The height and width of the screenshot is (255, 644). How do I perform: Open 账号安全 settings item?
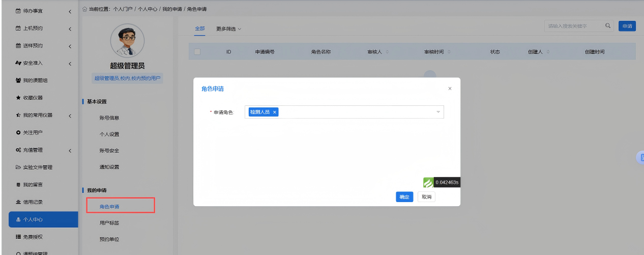pos(109,151)
